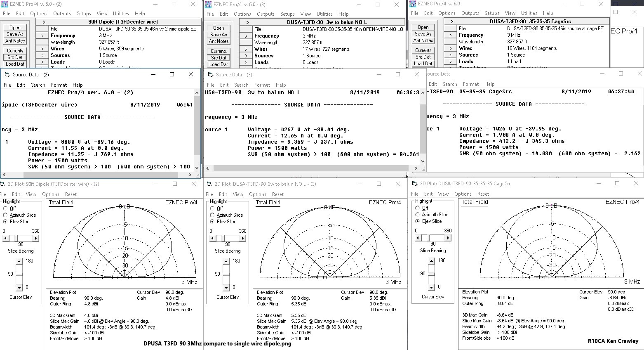The image size is (644, 350).
Task: Click Reset in the CageSrc 2D Plot window
Action: coord(483,194)
